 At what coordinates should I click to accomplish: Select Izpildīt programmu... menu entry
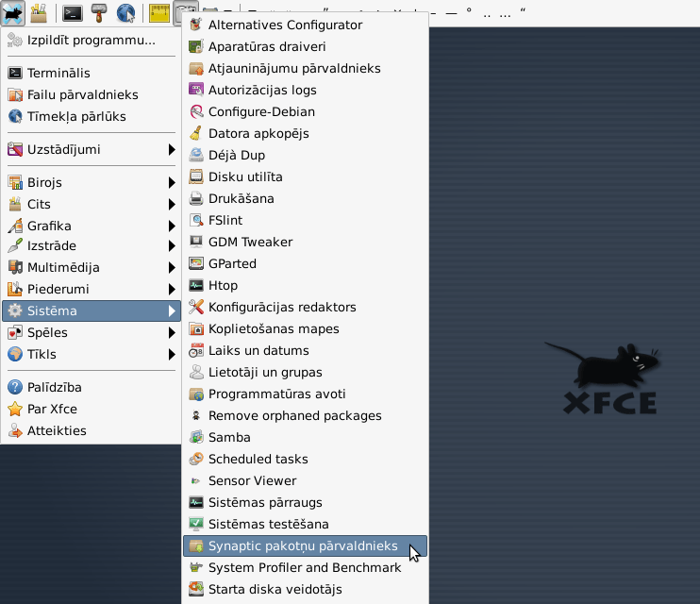tap(92, 41)
